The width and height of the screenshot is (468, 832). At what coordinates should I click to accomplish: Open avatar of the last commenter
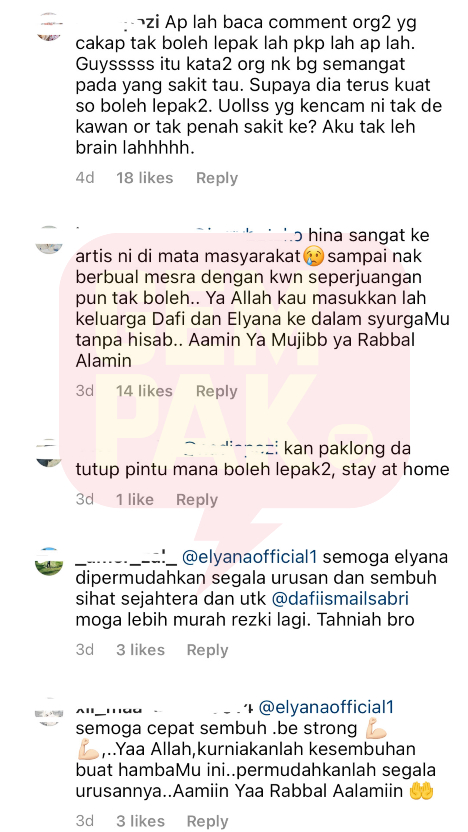[x=49, y=712]
